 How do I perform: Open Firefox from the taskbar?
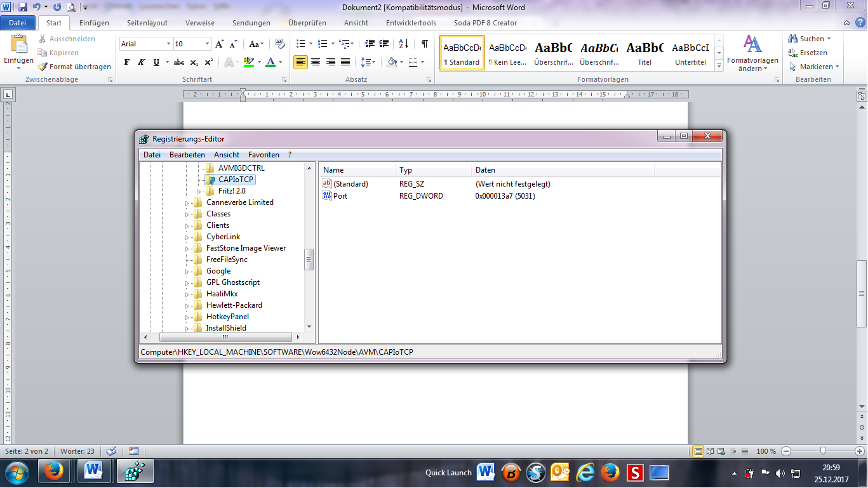(x=54, y=472)
